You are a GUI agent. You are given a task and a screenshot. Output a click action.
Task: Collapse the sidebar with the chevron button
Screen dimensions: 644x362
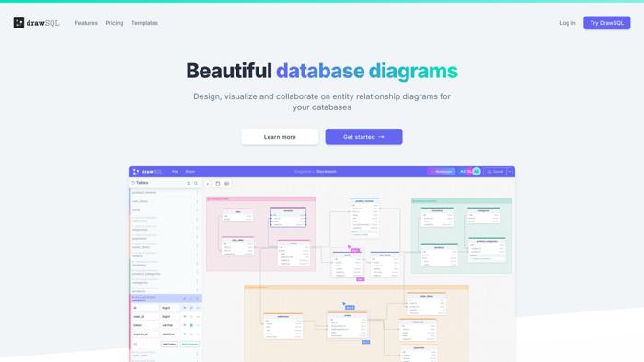tap(208, 183)
